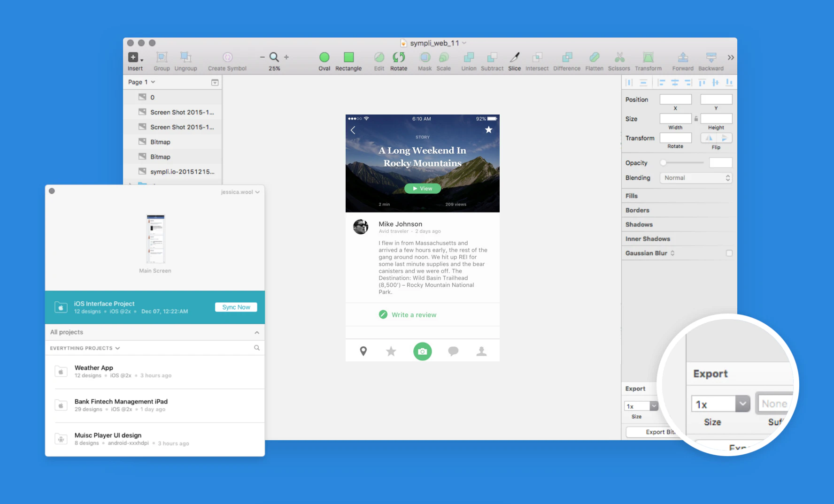
Task: Click the Sync Now button
Action: 236,307
